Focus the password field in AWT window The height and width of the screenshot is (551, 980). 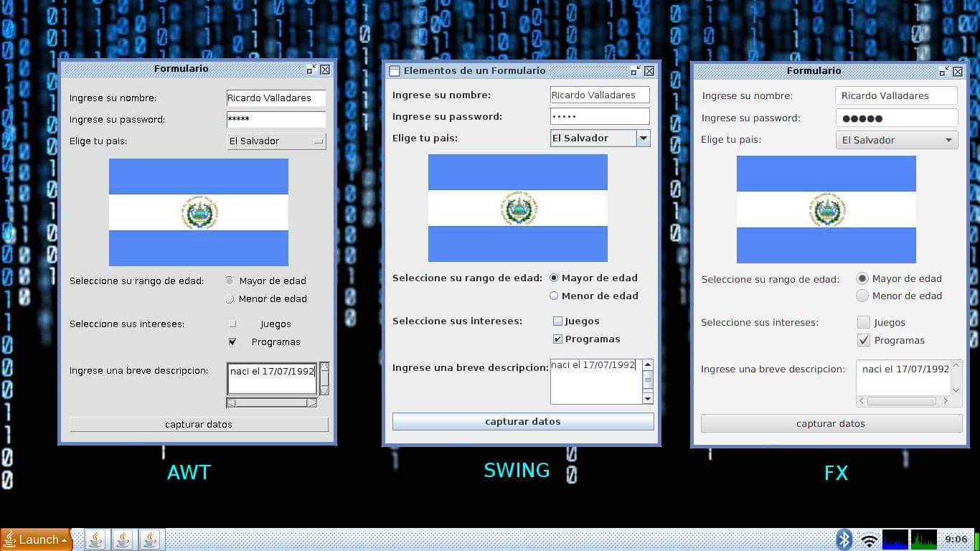[x=276, y=120]
